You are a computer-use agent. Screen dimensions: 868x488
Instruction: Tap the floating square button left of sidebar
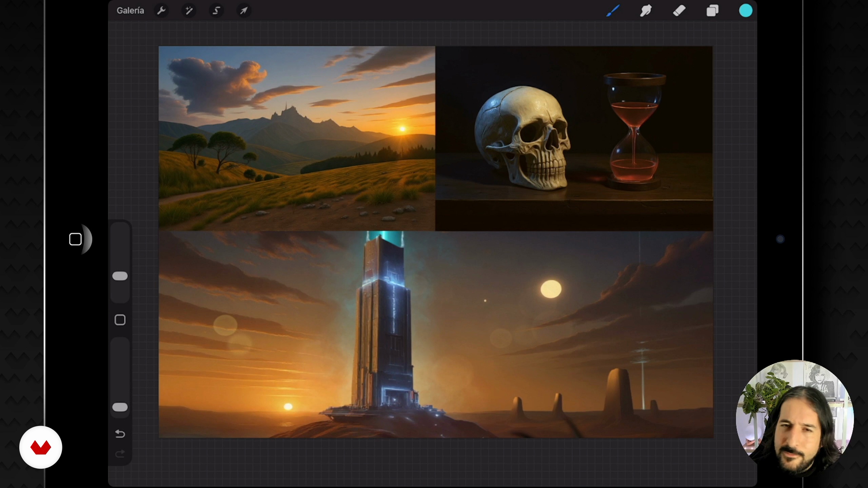pyautogui.click(x=75, y=239)
